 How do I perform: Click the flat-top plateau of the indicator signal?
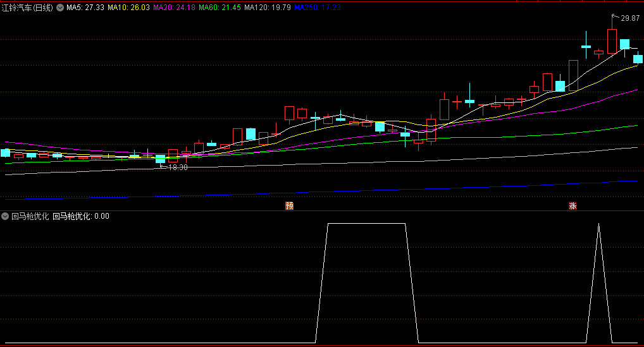coord(366,224)
